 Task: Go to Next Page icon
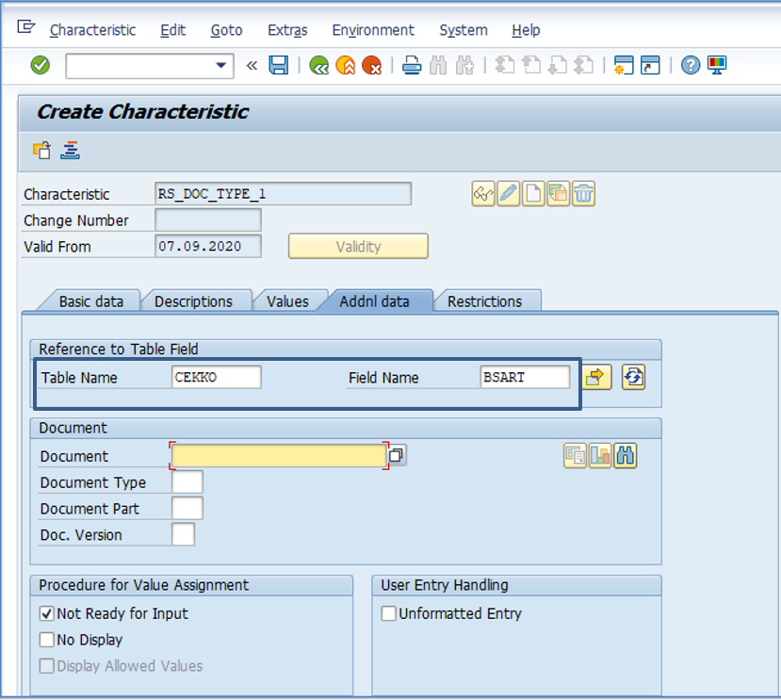(x=558, y=65)
